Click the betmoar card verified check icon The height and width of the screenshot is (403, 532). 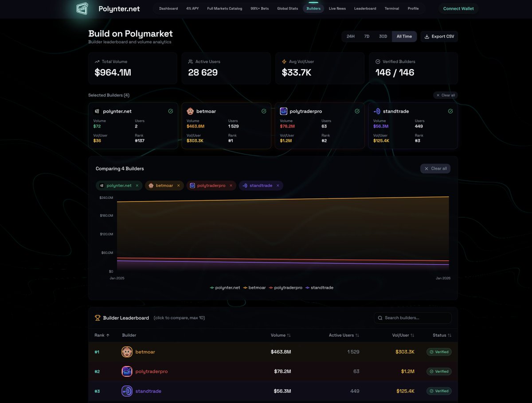pos(264,111)
